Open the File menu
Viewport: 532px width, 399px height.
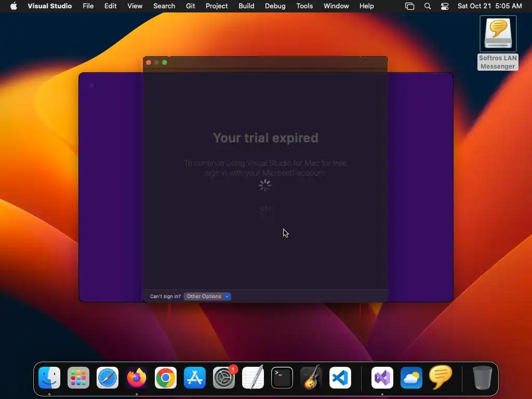tap(88, 6)
